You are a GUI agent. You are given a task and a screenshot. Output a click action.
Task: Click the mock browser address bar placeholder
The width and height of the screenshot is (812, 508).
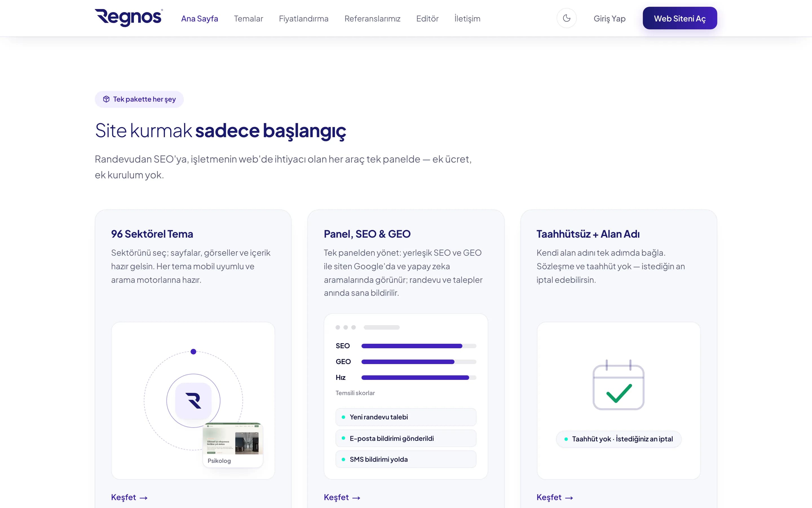click(381, 327)
